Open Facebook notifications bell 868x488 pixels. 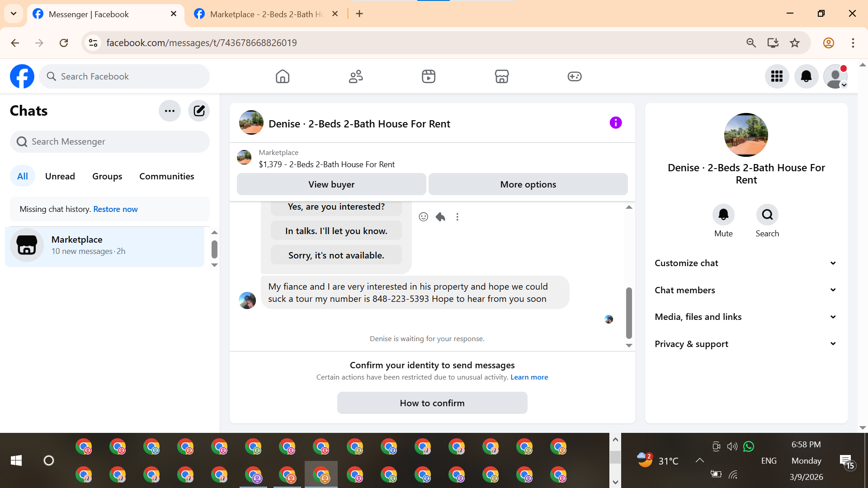point(806,76)
